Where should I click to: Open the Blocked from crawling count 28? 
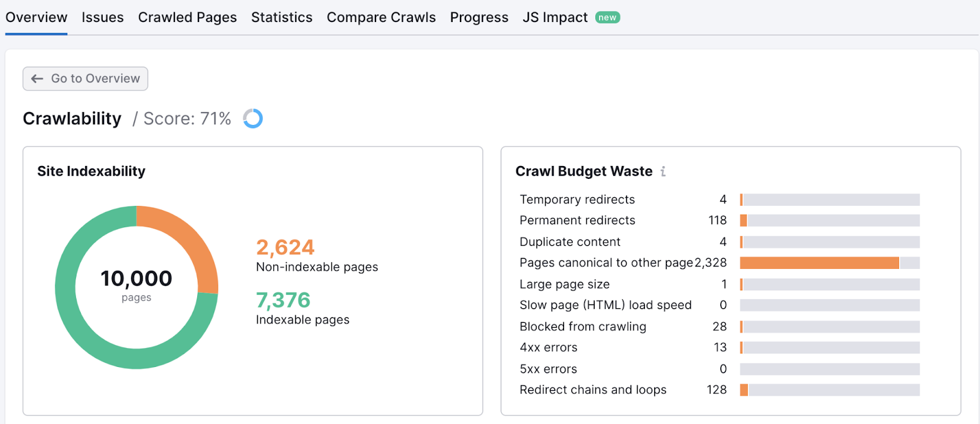[x=719, y=327]
